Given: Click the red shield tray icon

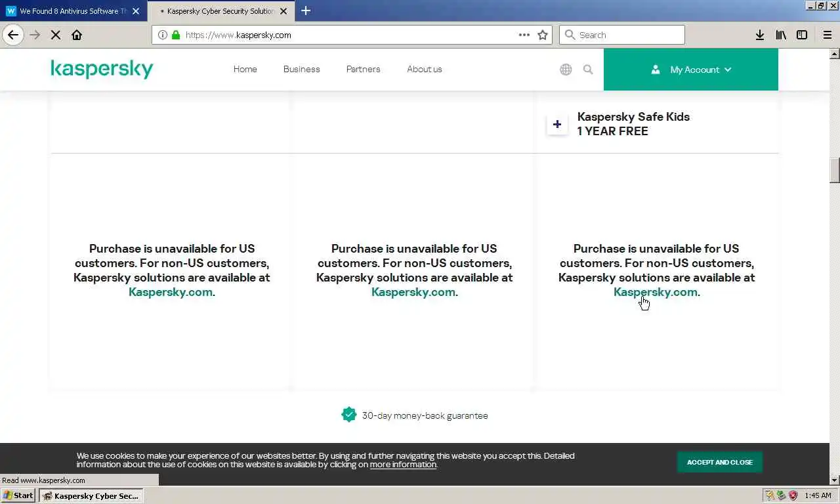Looking at the screenshot, I should pos(793,495).
